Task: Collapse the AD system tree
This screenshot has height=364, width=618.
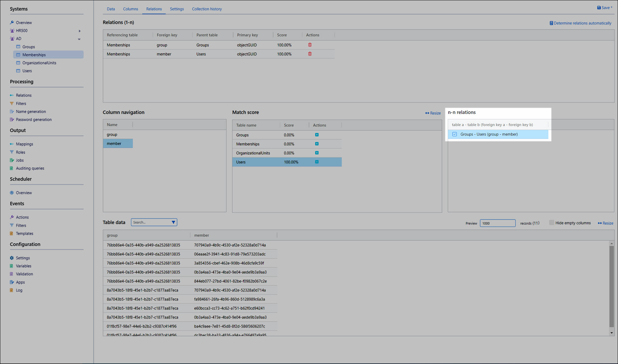Action: (79, 39)
